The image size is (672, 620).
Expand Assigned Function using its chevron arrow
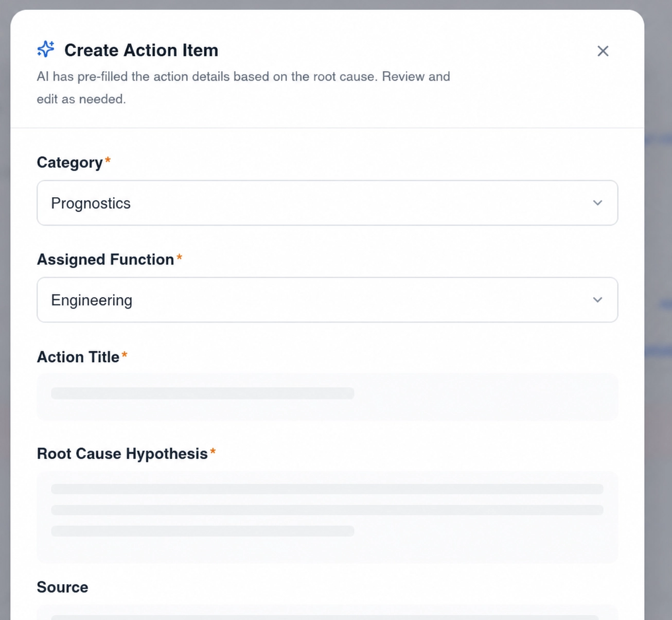[x=597, y=300]
